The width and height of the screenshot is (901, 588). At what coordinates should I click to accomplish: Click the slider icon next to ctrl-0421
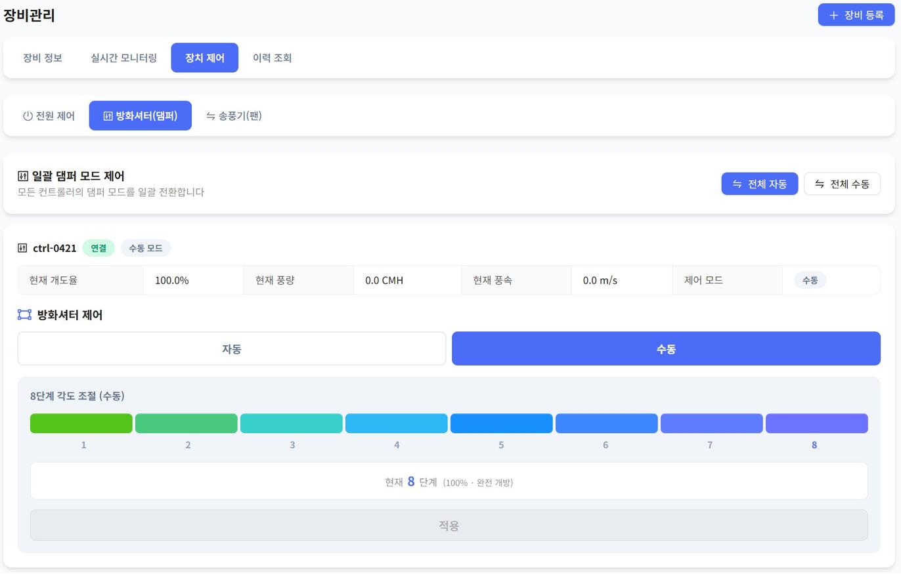(22, 248)
